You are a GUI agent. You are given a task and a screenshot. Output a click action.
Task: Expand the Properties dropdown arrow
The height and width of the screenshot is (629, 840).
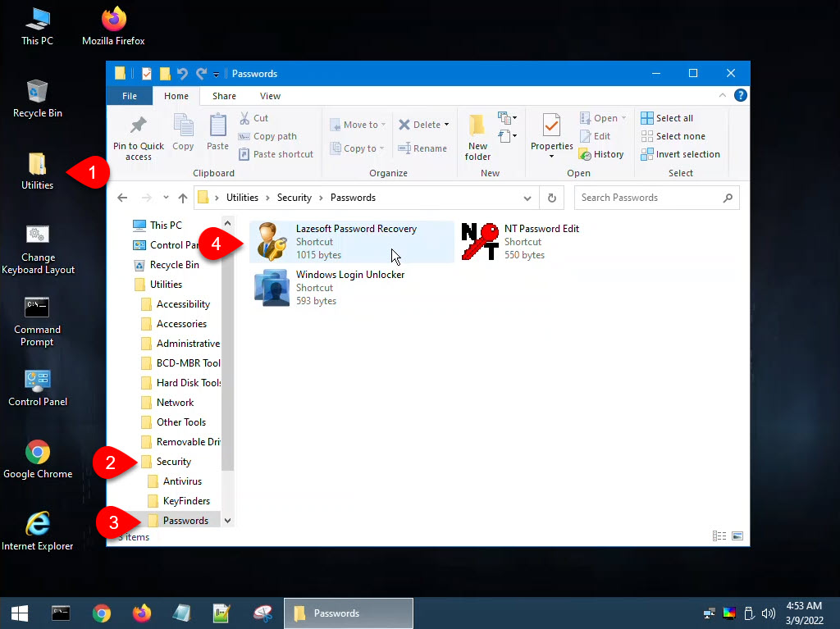(551, 156)
